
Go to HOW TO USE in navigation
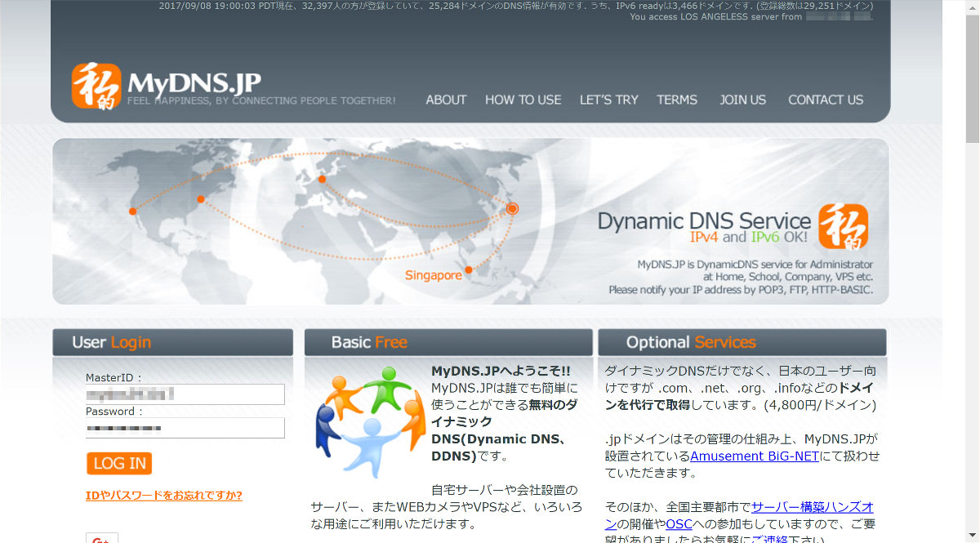click(523, 100)
